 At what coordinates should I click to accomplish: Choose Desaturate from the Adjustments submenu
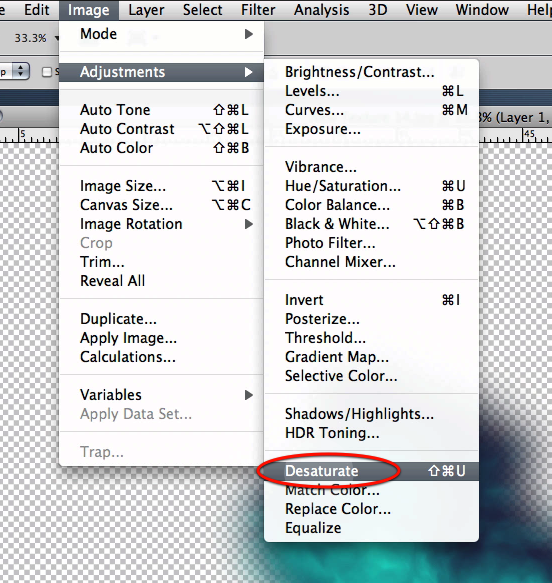(x=371, y=471)
